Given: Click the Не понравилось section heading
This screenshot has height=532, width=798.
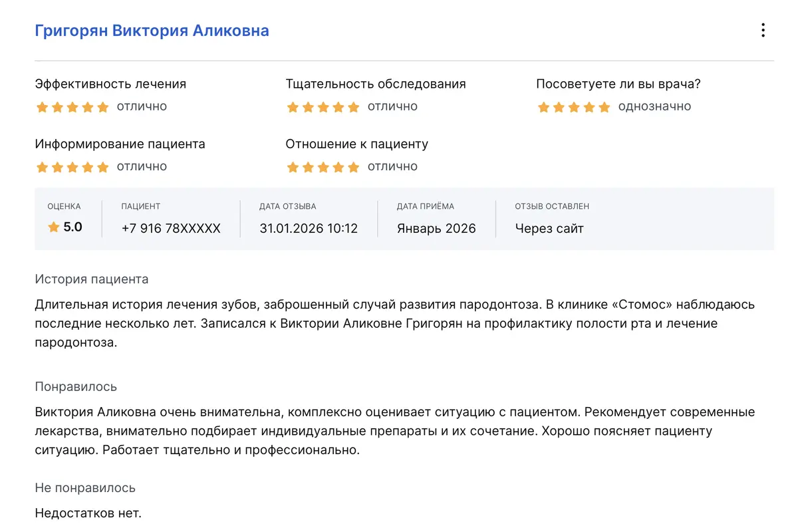Looking at the screenshot, I should coord(85,488).
